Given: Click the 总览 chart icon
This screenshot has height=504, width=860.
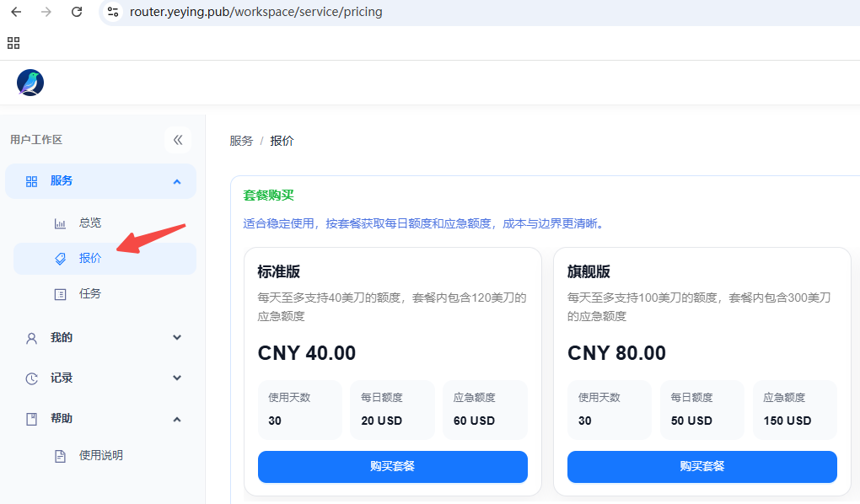Looking at the screenshot, I should click(60, 223).
